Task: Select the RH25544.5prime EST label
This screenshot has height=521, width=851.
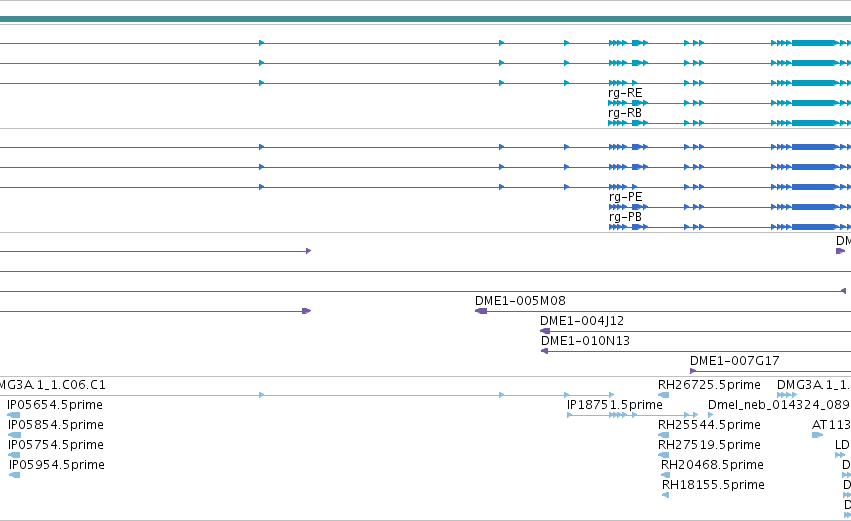Action: coord(709,425)
